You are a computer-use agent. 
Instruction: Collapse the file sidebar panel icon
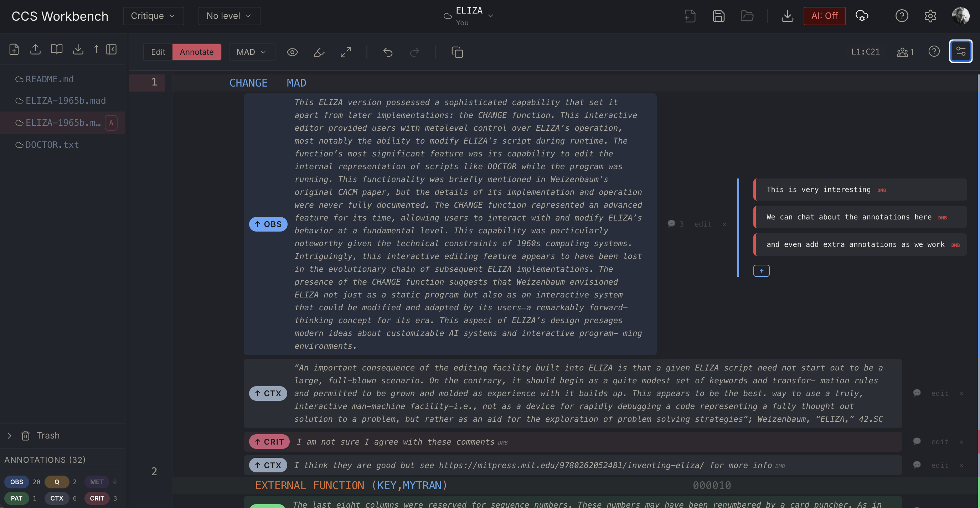coord(112,50)
